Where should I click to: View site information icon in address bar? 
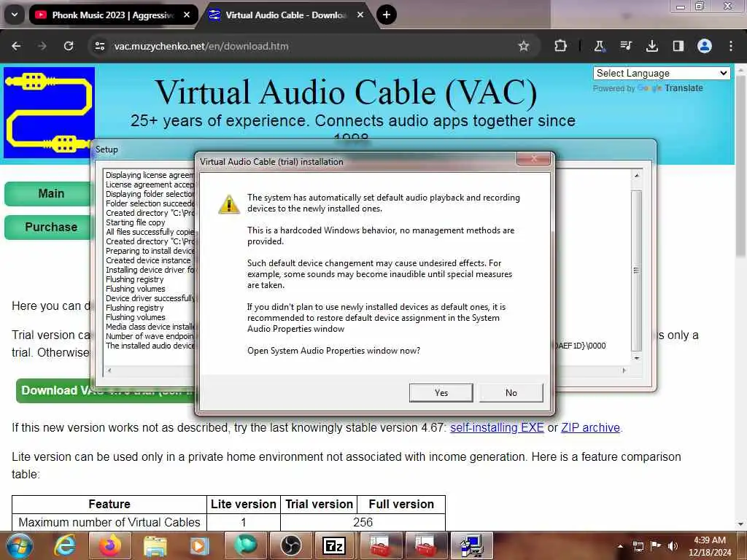99,46
